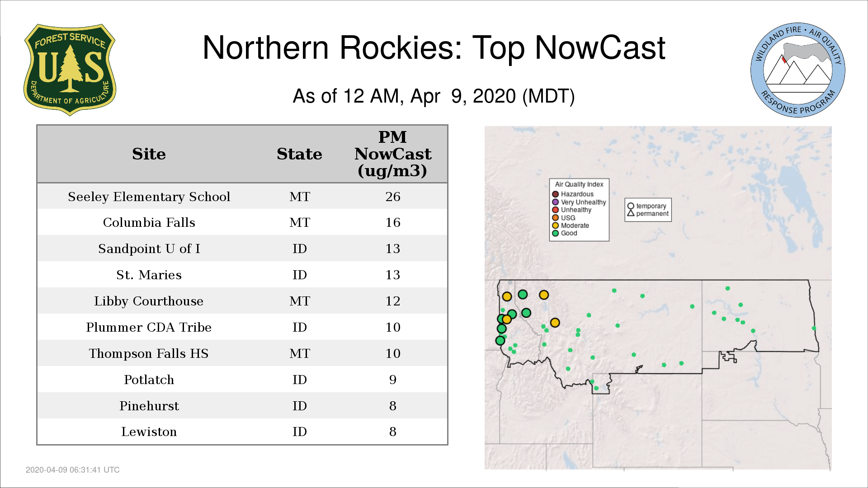Click the Good green legend circle
Screen dimensions: 868x488
click(556, 233)
